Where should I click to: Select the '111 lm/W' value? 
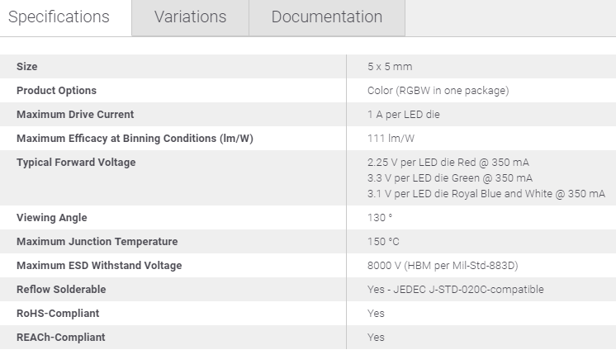tap(391, 139)
